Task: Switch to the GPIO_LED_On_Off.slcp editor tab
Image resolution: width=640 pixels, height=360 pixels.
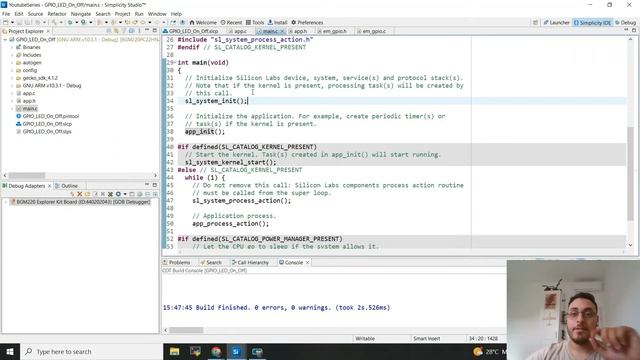Action: (x=191, y=31)
